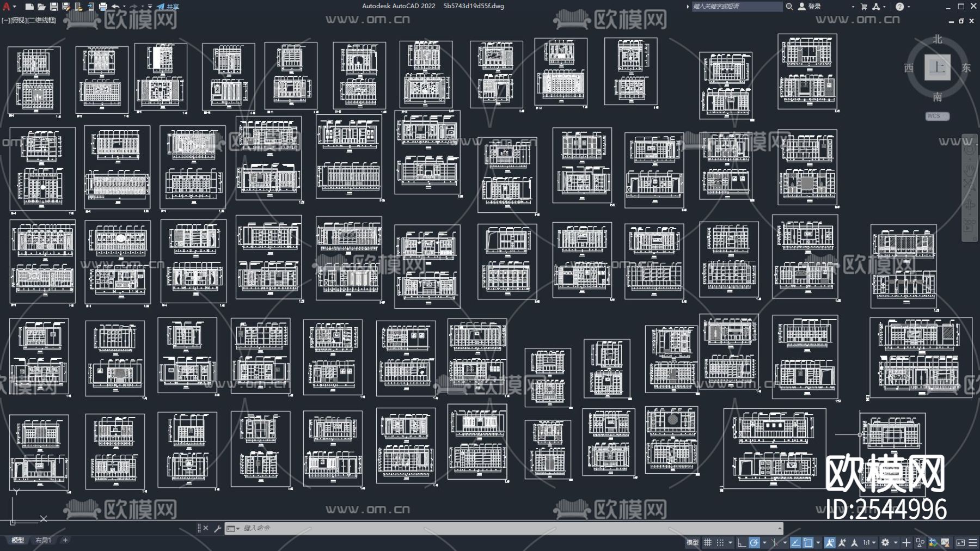Open status bar customization menu icon
Image resolution: width=980 pixels, height=551 pixels.
point(972,542)
